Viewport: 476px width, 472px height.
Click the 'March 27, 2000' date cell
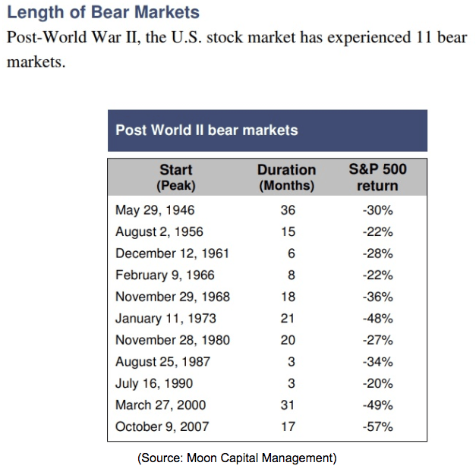(x=161, y=405)
